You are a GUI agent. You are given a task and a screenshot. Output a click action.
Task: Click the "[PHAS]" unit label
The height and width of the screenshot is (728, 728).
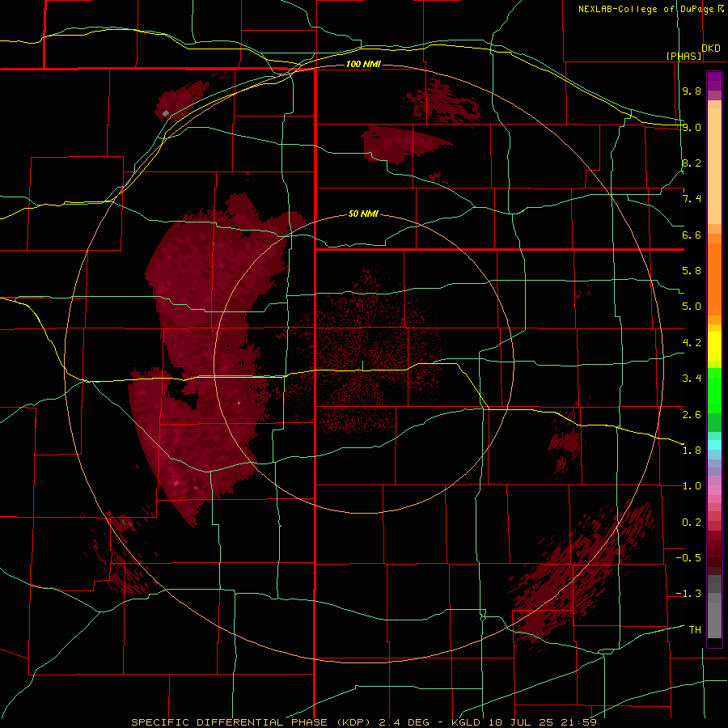point(684,56)
